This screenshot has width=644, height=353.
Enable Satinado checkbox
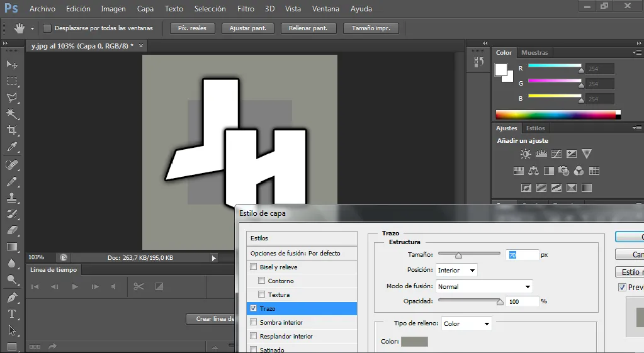pos(254,350)
